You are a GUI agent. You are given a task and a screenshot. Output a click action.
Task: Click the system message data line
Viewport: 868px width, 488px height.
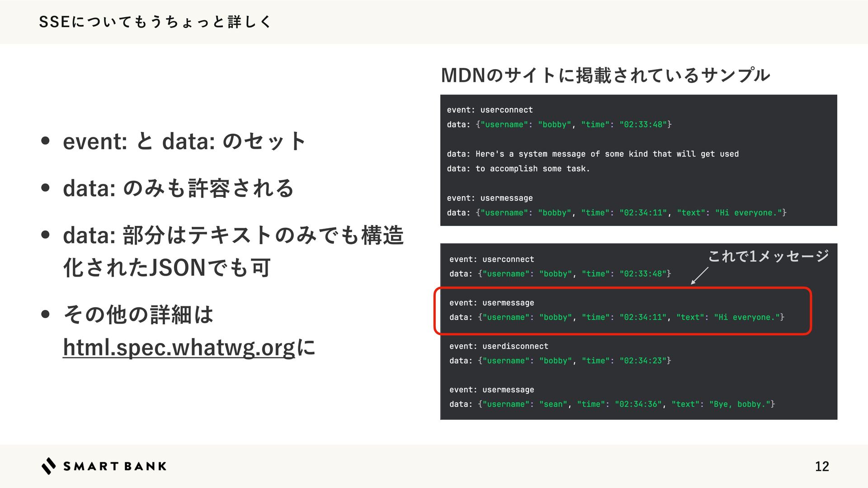592,154
